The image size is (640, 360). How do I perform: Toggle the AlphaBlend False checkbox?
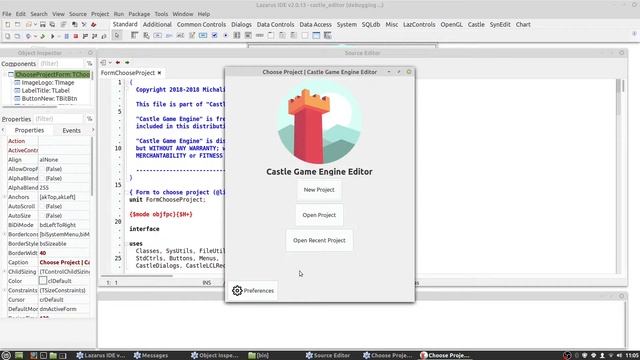tap(42, 178)
